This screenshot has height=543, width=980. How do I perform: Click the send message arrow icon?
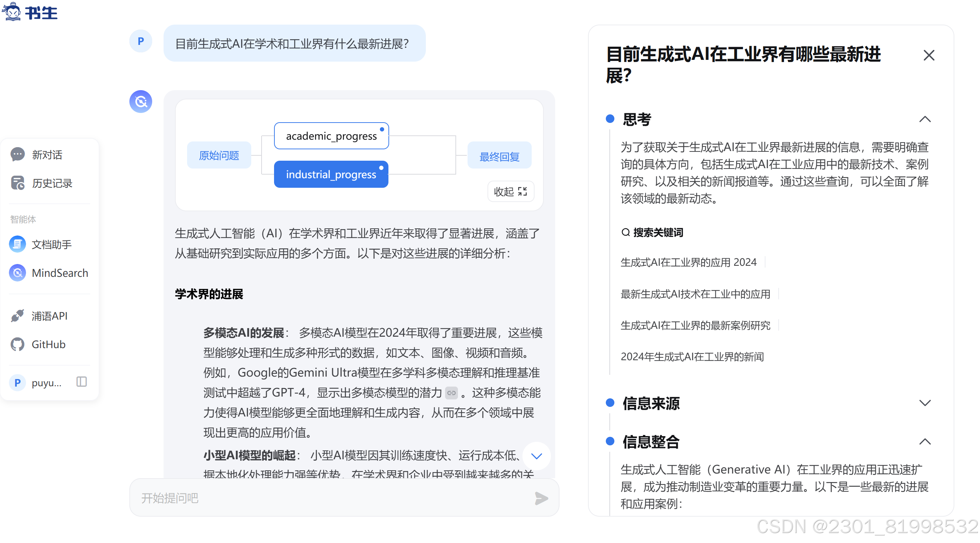coord(541,498)
